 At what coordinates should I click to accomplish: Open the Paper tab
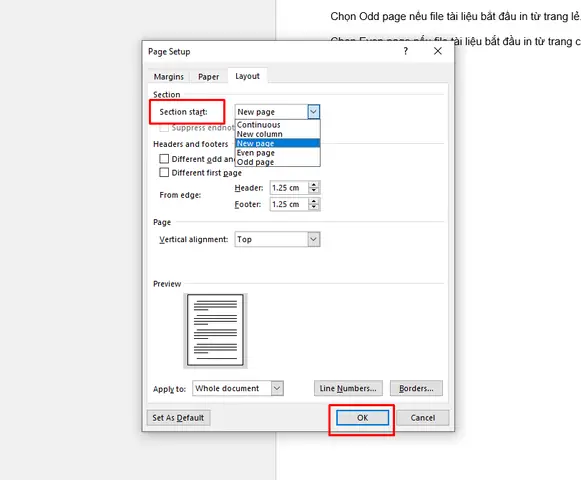tap(208, 77)
